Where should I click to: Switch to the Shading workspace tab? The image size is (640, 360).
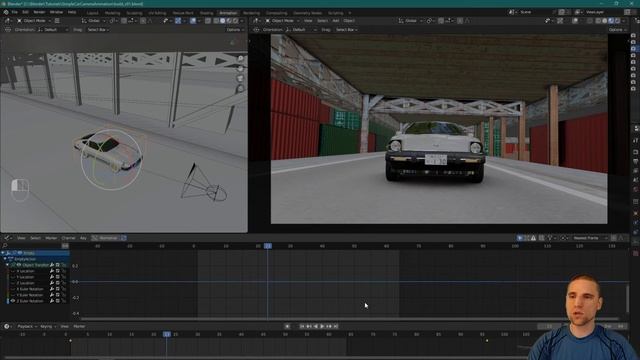pyautogui.click(x=207, y=13)
